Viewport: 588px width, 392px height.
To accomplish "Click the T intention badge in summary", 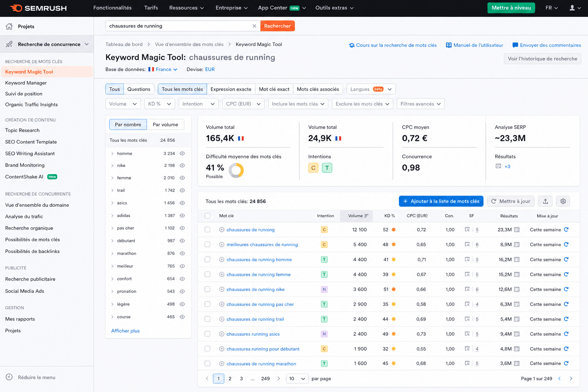I will point(327,168).
